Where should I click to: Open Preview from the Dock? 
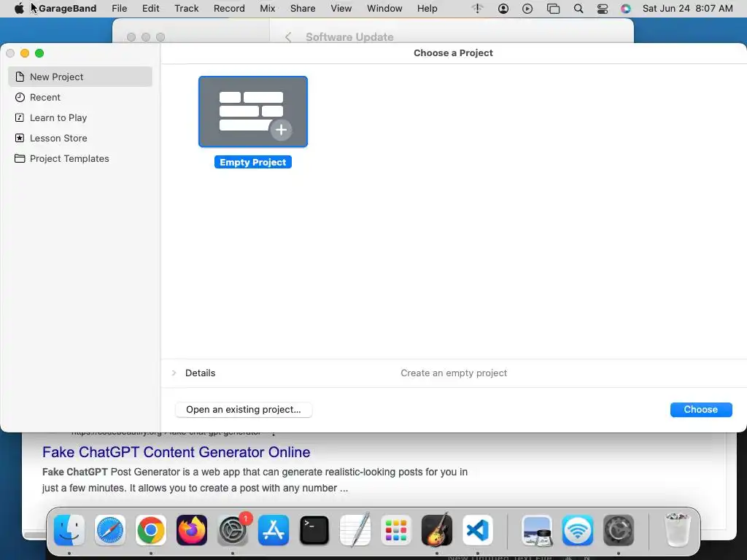pyautogui.click(x=537, y=530)
